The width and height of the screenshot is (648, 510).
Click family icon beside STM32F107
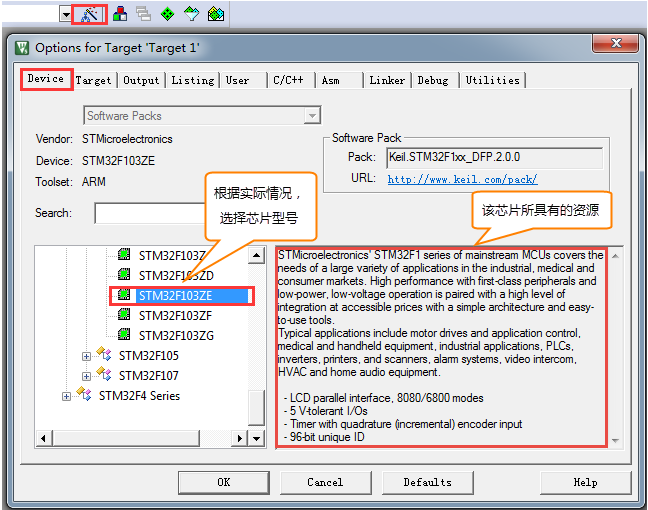104,374
